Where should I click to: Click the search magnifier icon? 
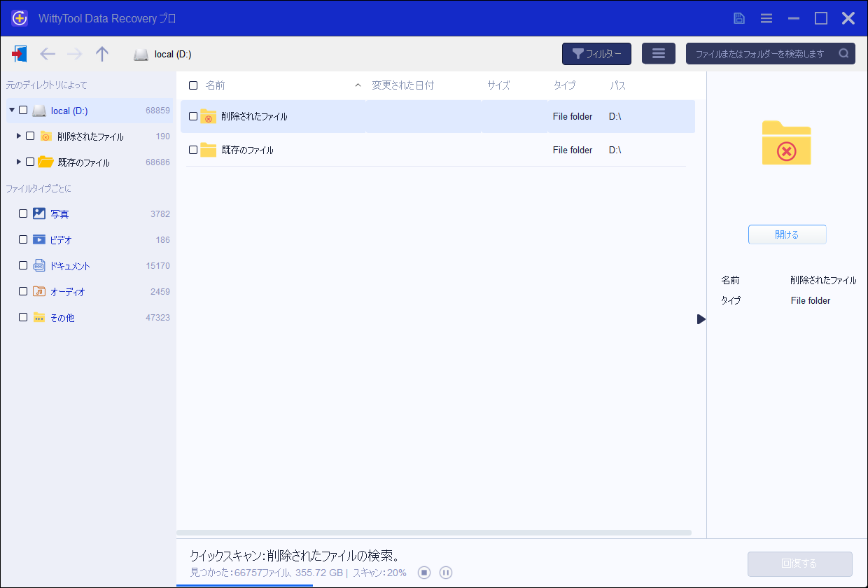[843, 54]
